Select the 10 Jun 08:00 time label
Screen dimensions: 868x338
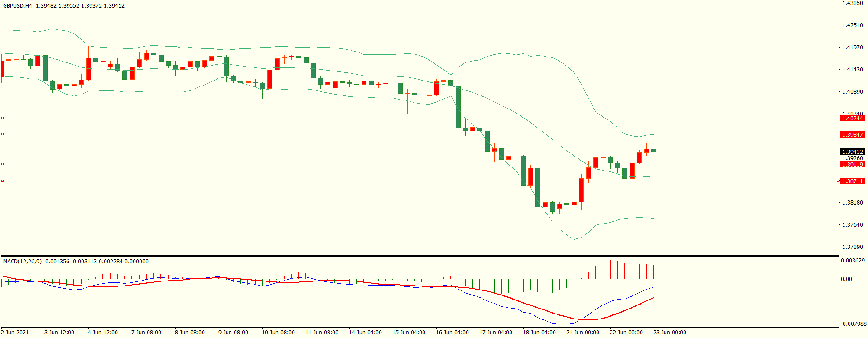click(x=278, y=333)
